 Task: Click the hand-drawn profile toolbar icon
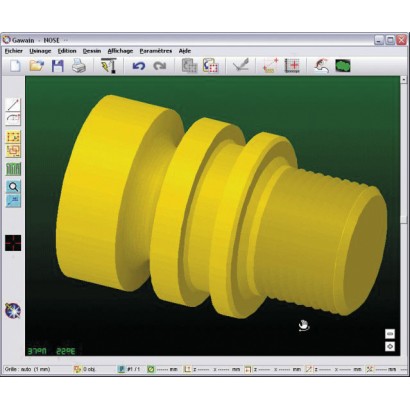[x=321, y=66]
